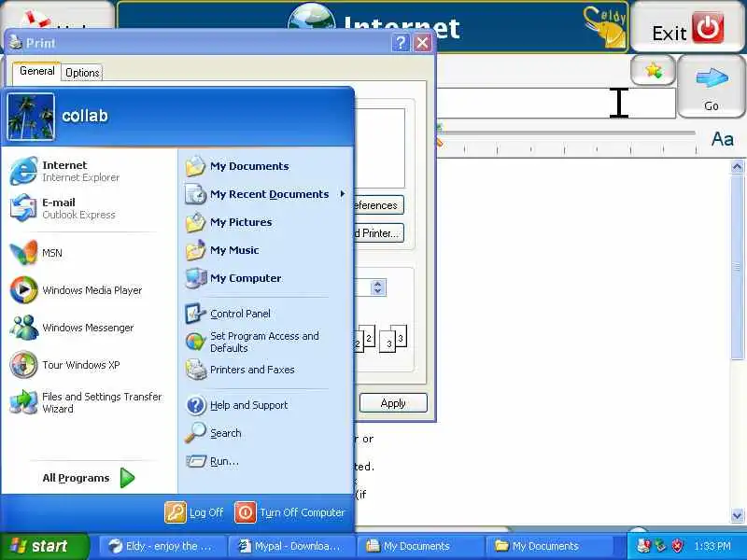Click the collab user picture
The width and height of the screenshot is (747, 560).
[31, 117]
